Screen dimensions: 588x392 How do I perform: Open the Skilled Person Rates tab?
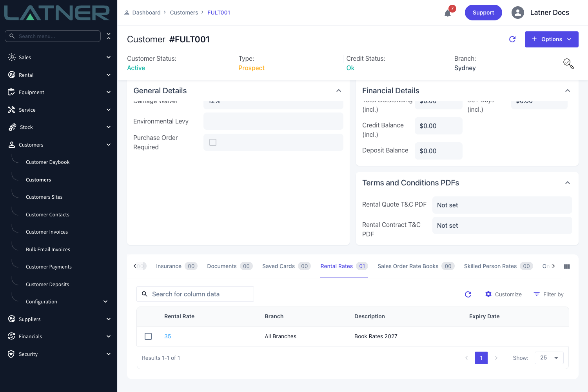tap(498, 266)
